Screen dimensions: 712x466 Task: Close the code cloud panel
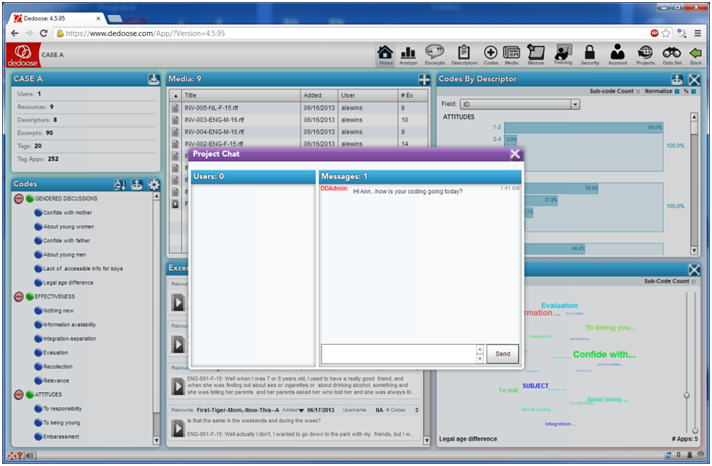694,270
